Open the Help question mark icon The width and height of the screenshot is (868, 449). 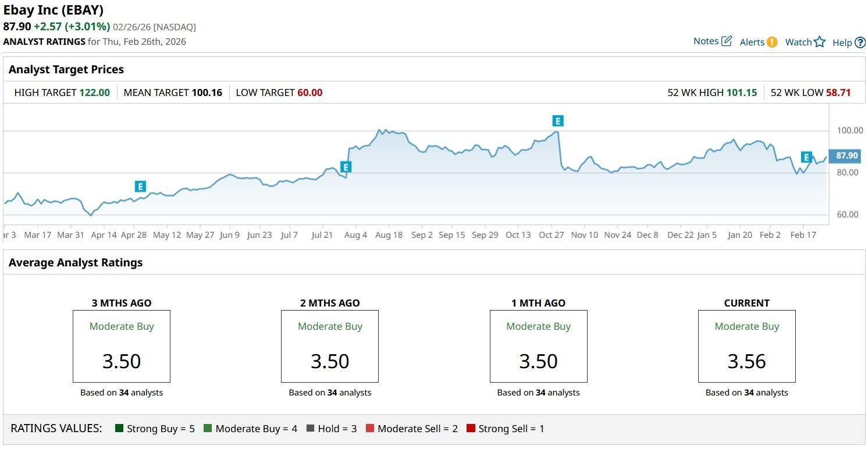860,42
